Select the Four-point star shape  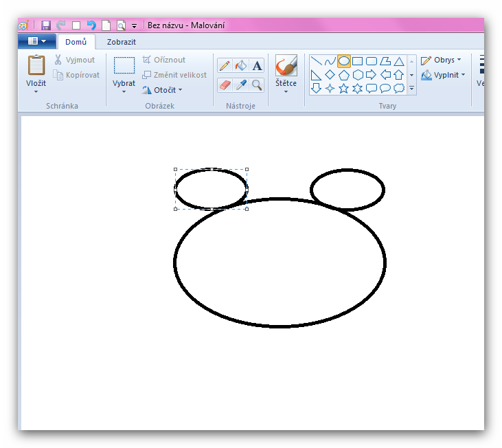coord(330,89)
